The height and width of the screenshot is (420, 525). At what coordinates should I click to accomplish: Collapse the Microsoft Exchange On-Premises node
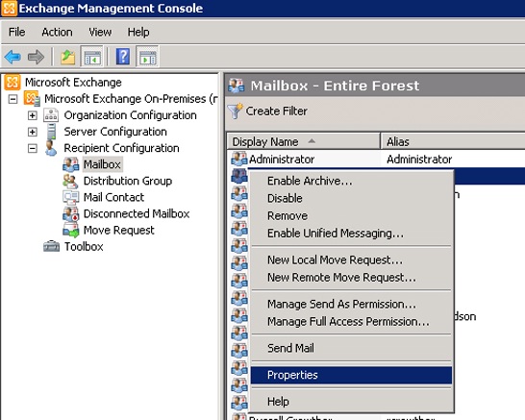click(x=12, y=99)
